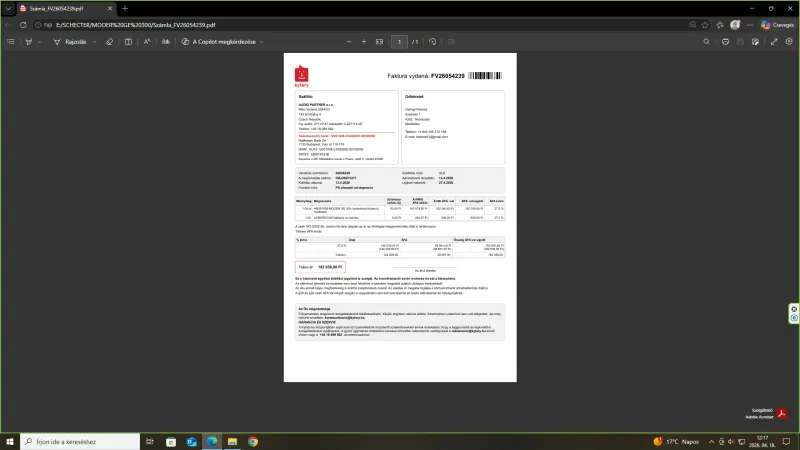Click the A Copilot megkérdezése button

point(211,42)
